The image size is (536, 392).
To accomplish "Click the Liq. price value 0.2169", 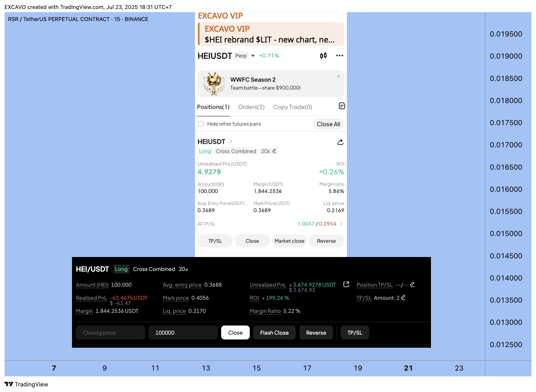I will point(335,210).
